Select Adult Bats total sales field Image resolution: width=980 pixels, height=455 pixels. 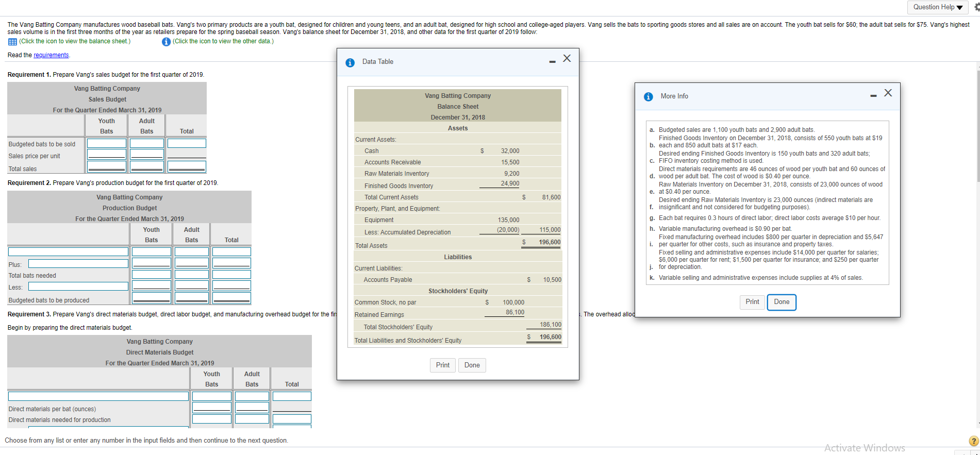(x=147, y=166)
